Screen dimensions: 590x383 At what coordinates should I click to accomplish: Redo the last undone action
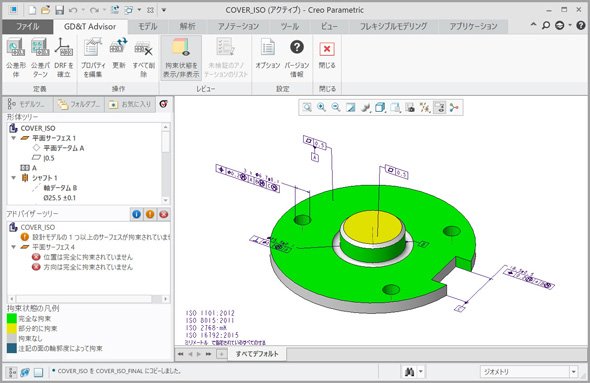(94, 10)
